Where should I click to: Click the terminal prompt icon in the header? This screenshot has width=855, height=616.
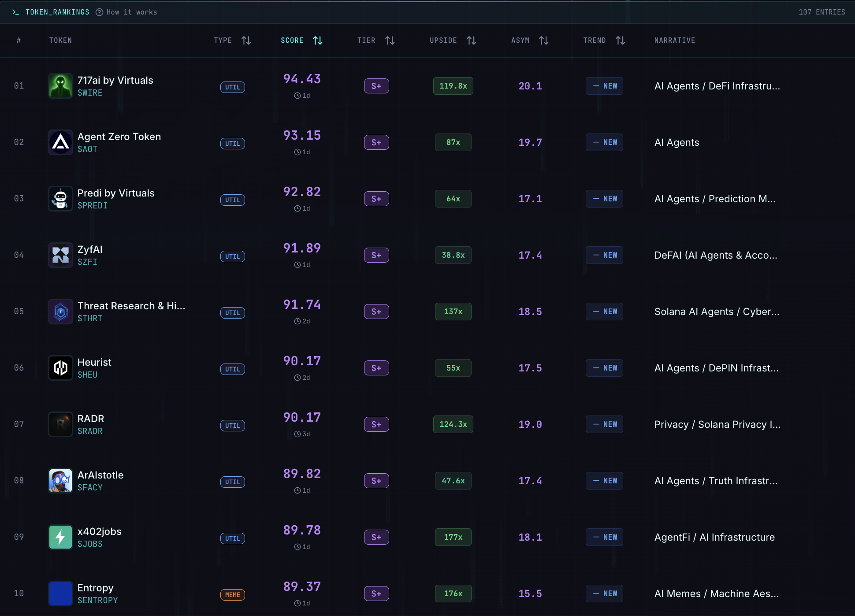(16, 12)
